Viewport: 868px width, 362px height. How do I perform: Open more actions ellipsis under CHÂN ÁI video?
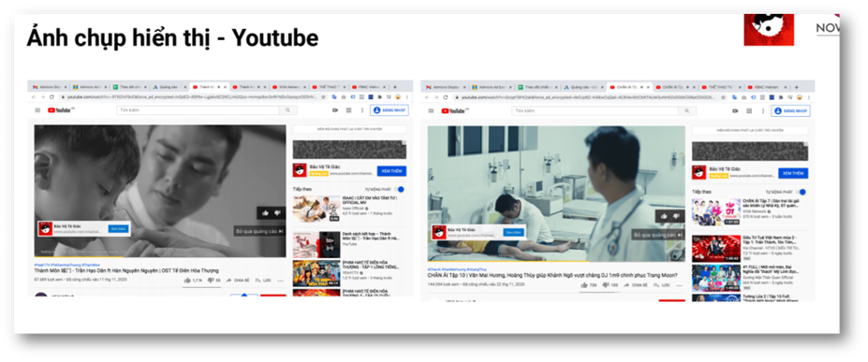pos(679,285)
